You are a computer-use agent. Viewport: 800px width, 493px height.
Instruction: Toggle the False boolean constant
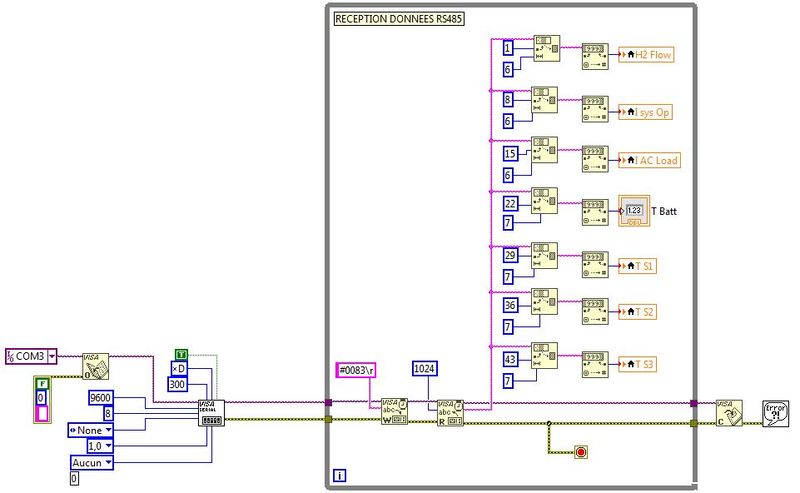[41, 382]
